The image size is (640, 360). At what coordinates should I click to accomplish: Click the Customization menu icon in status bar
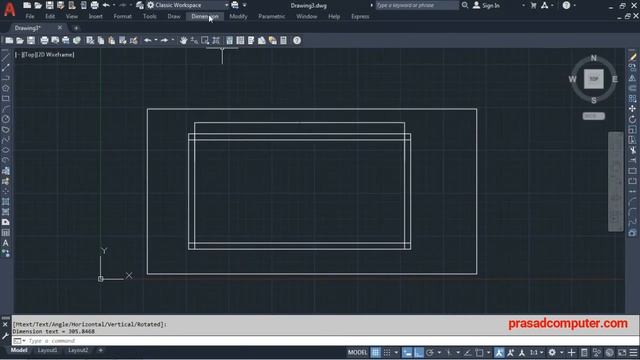point(633,352)
